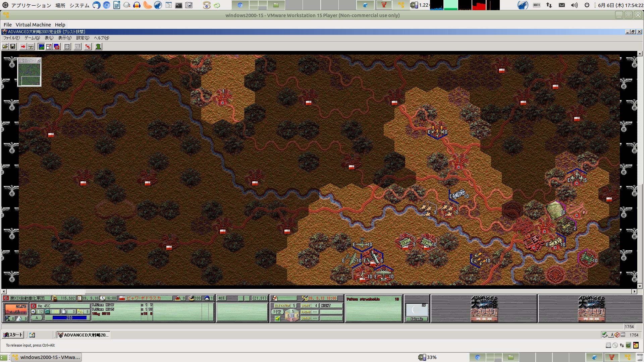The image size is (644, 362).
Task: Click the red END turn toolbar icon
Action: [88, 47]
